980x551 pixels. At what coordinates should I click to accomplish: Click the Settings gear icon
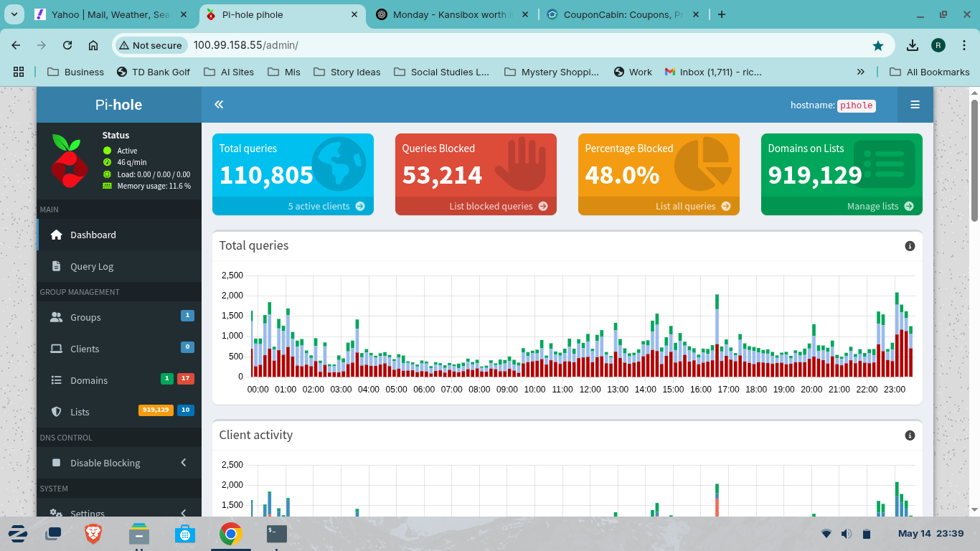tap(57, 512)
